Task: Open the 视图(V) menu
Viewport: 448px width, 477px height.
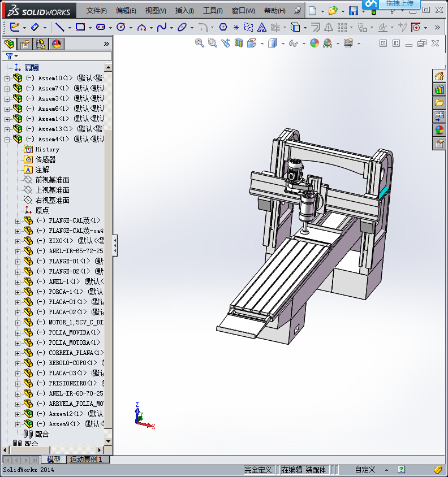Action: click(x=156, y=11)
